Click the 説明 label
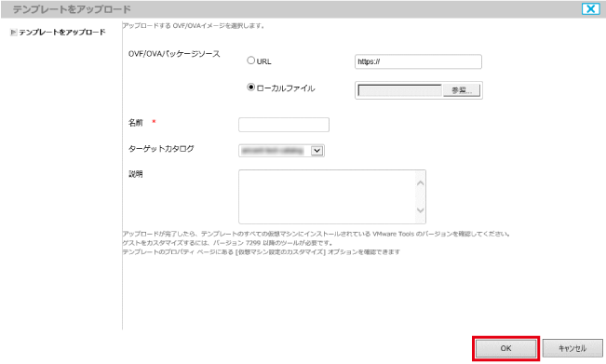 (x=136, y=174)
